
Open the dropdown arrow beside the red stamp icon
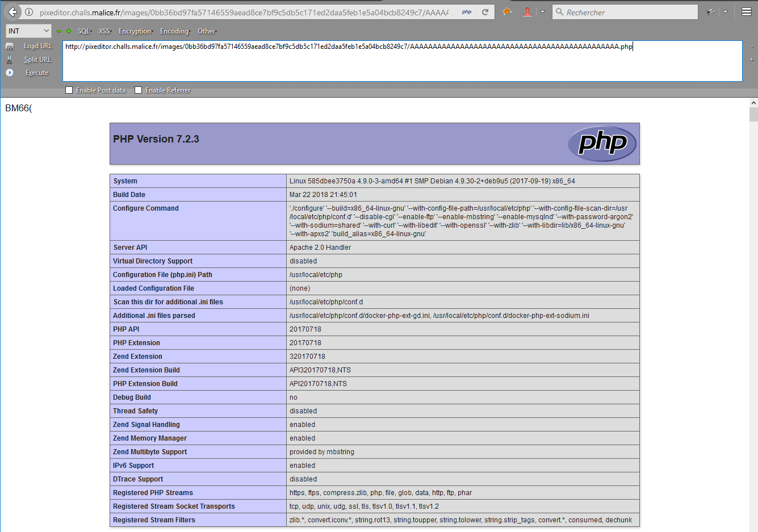pos(542,12)
